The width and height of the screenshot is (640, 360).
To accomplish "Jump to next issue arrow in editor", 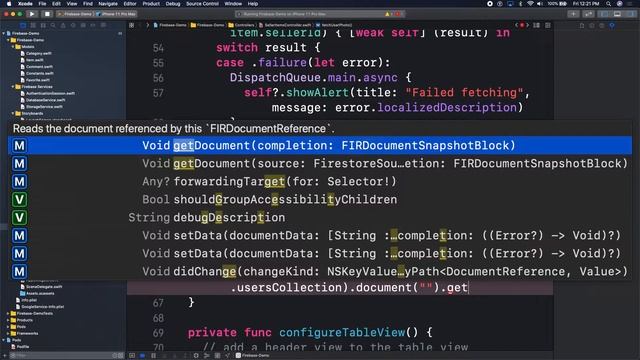I will [x=527, y=25].
